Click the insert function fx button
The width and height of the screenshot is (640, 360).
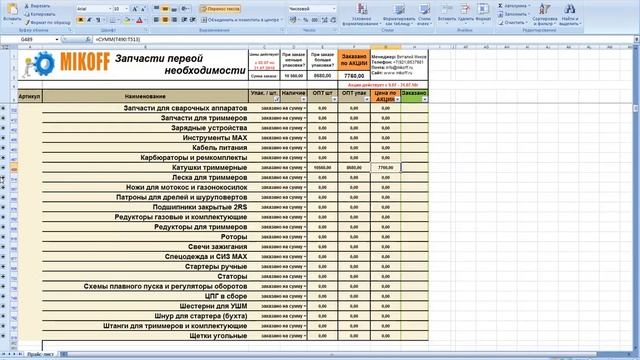88,39
